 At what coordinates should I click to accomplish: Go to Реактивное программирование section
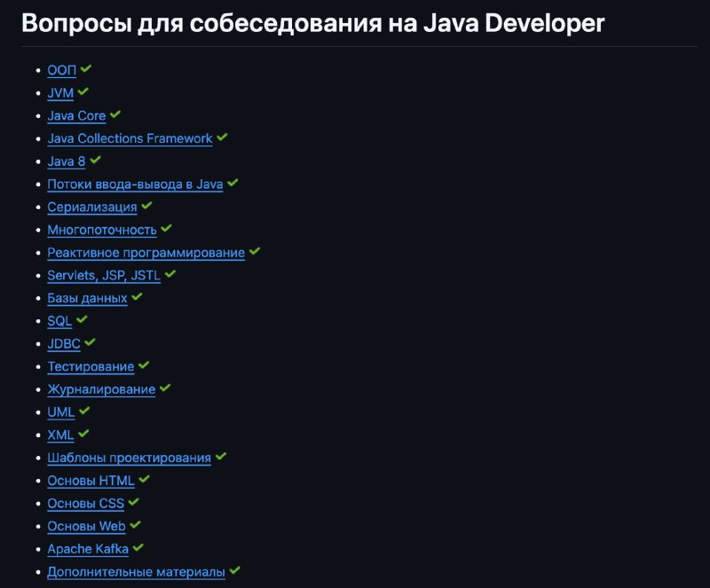146,253
